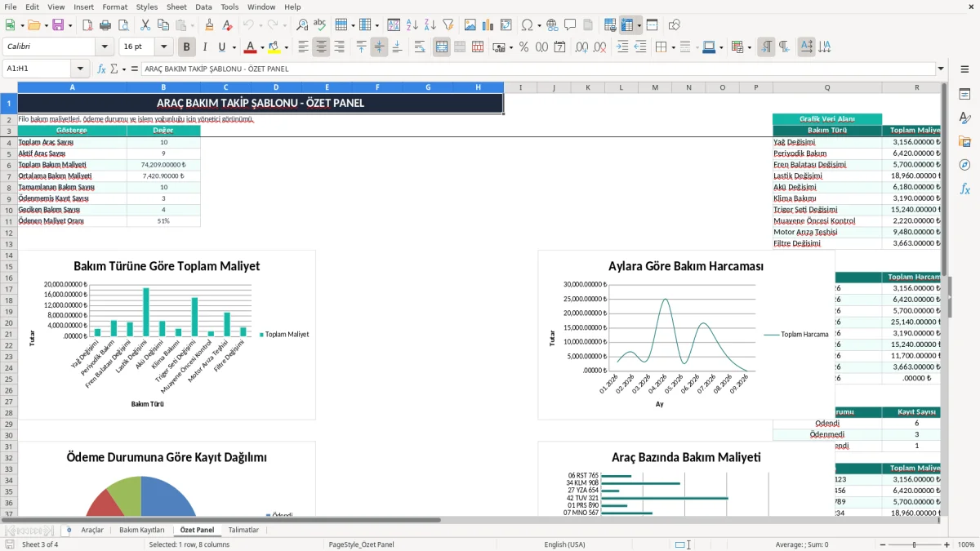The image size is (980, 551).
Task: Toggle Center Horizontally alignment
Action: 321,47
